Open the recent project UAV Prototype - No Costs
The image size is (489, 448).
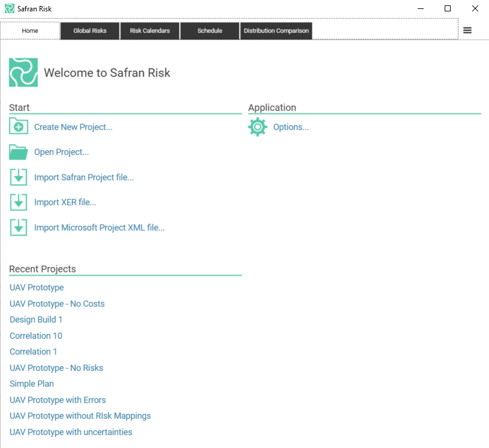[x=57, y=304]
